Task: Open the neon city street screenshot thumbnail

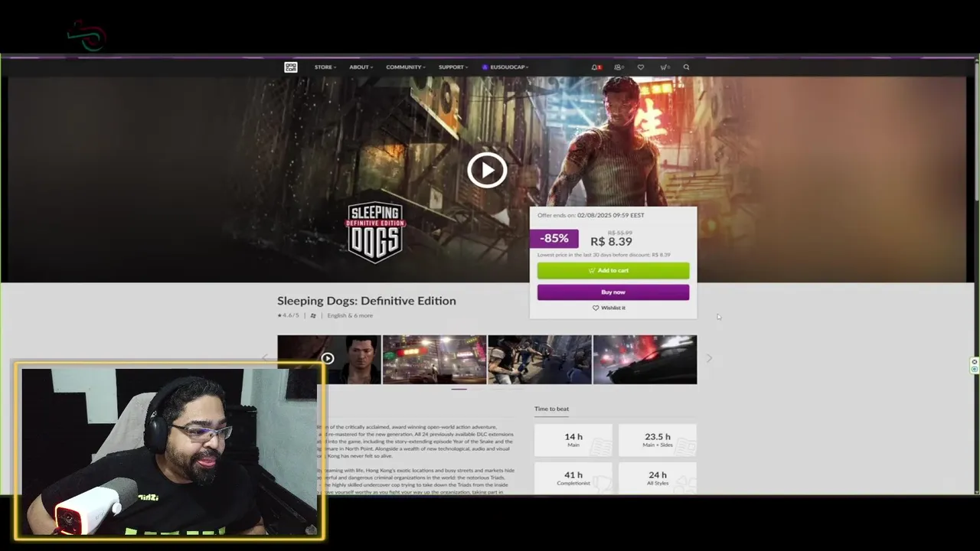Action: click(x=434, y=359)
